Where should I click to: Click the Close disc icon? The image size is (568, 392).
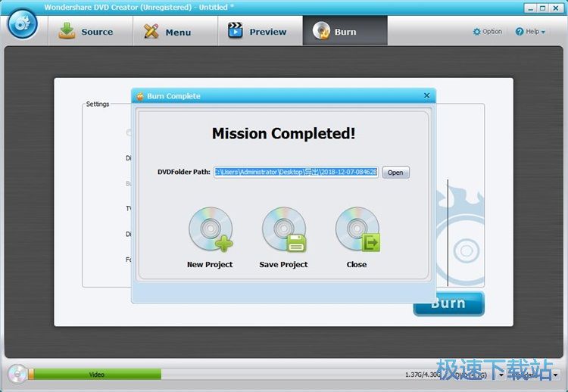tap(357, 229)
